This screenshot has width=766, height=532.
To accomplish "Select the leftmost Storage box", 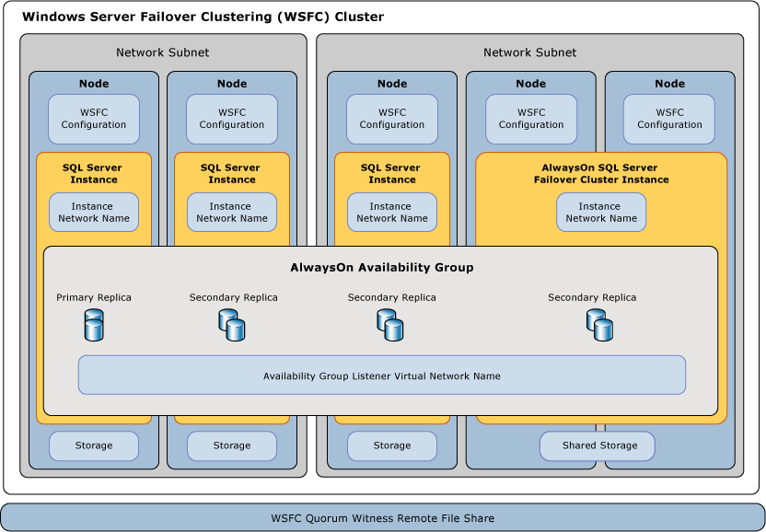I will click(94, 446).
